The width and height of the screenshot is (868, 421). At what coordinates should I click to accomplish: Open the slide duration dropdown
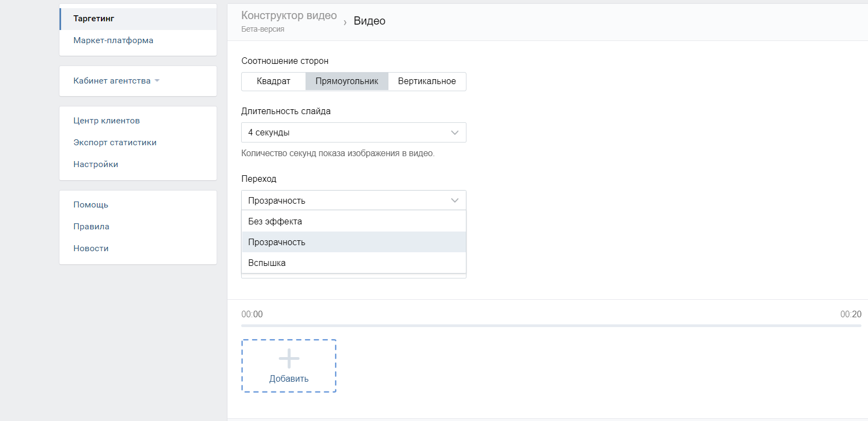pos(353,133)
